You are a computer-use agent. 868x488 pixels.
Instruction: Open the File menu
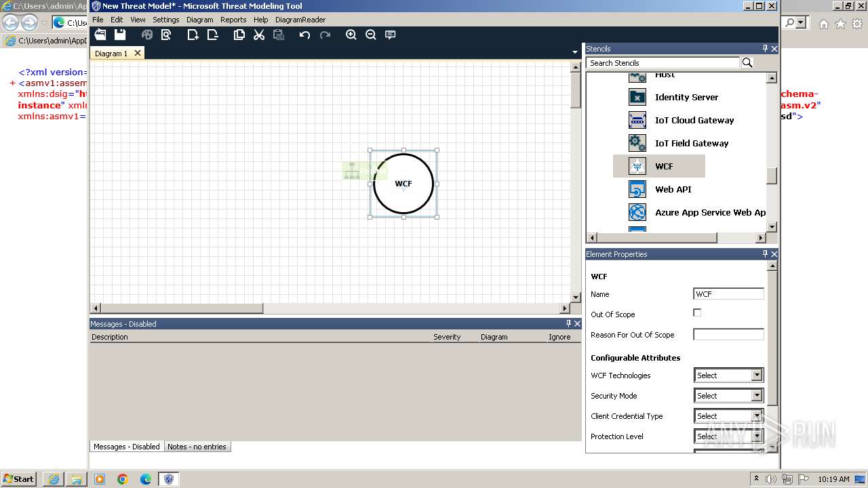[98, 20]
